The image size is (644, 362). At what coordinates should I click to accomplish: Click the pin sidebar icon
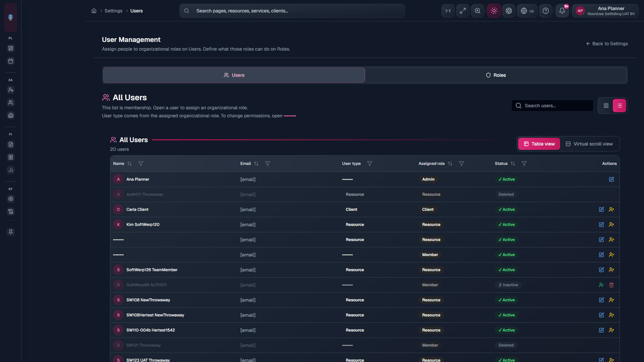click(11, 232)
